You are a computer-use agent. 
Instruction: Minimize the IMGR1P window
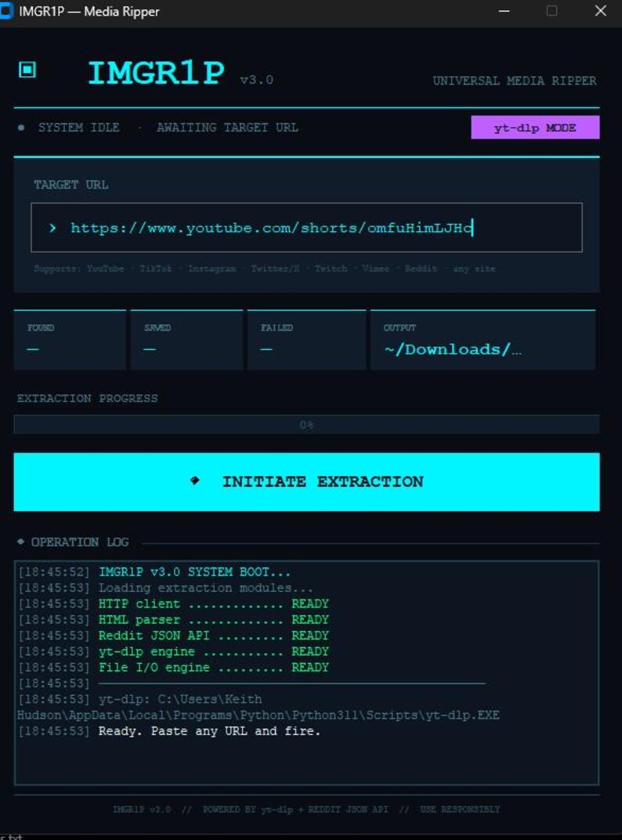(x=504, y=11)
